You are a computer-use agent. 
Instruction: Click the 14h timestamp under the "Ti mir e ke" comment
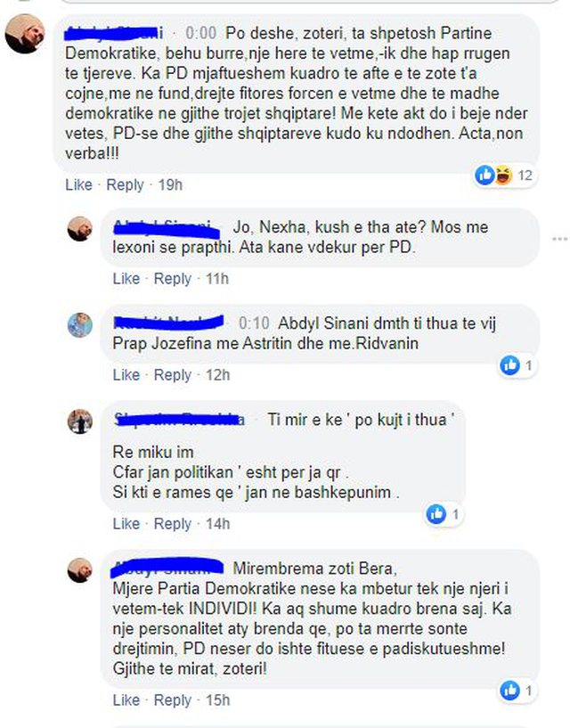(217, 524)
